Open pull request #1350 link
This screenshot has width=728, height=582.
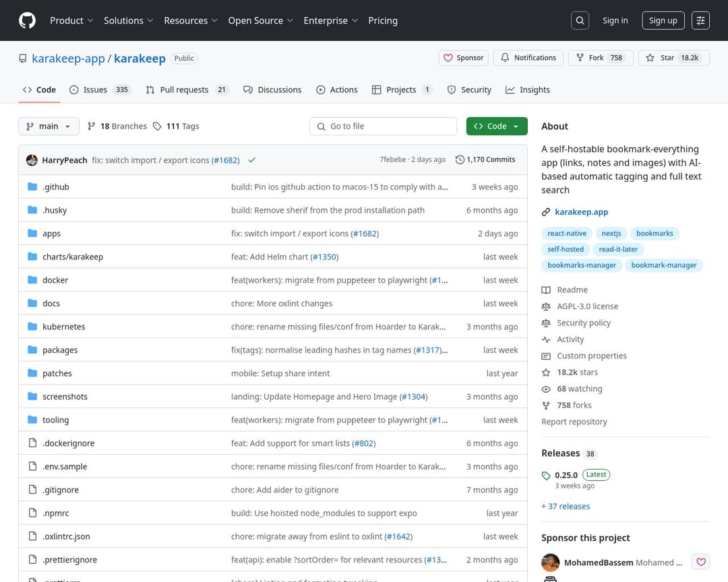pos(324,257)
